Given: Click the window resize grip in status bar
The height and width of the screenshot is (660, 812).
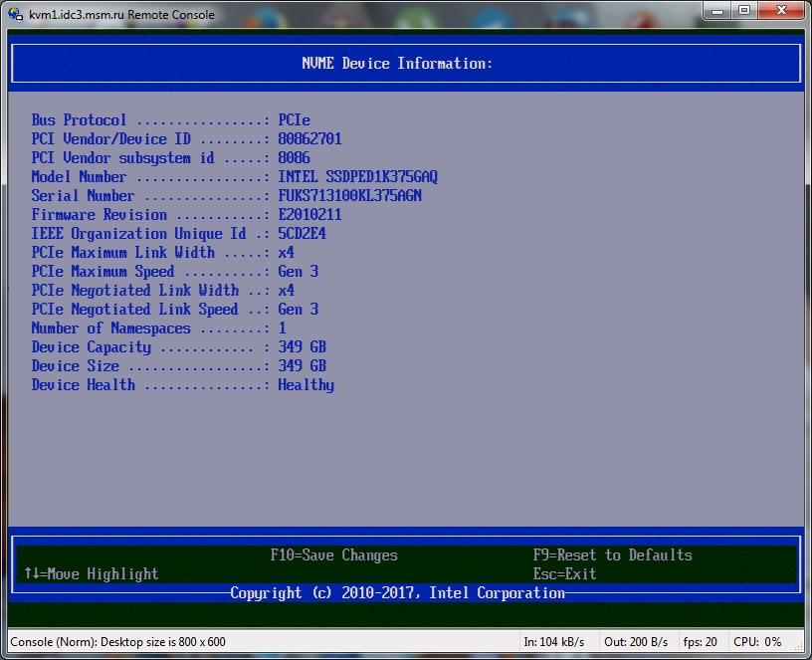Looking at the screenshot, I should [798, 645].
